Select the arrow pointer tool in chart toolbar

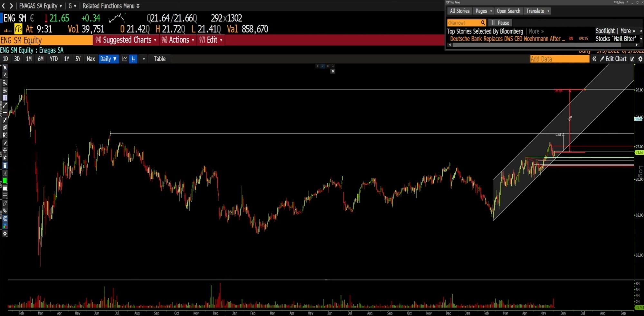coord(5,68)
